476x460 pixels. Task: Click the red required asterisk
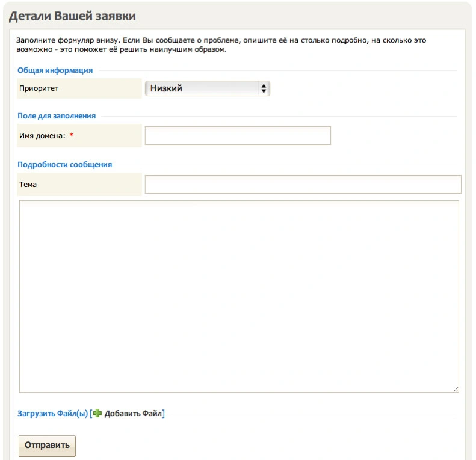[72, 135]
